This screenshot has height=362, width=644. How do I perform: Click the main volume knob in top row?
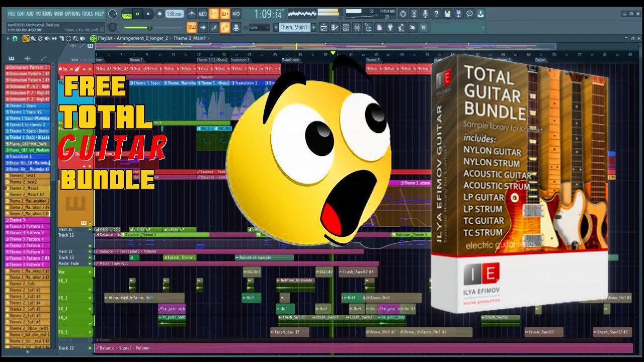(x=113, y=14)
